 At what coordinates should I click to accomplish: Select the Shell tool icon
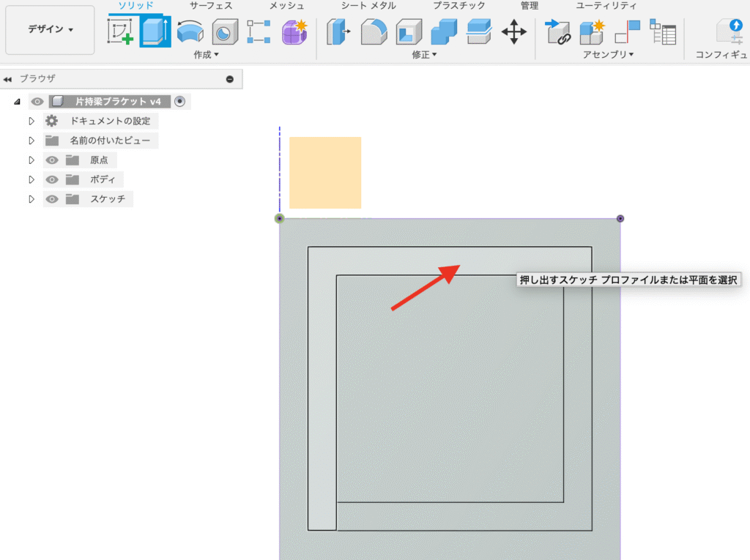409,32
